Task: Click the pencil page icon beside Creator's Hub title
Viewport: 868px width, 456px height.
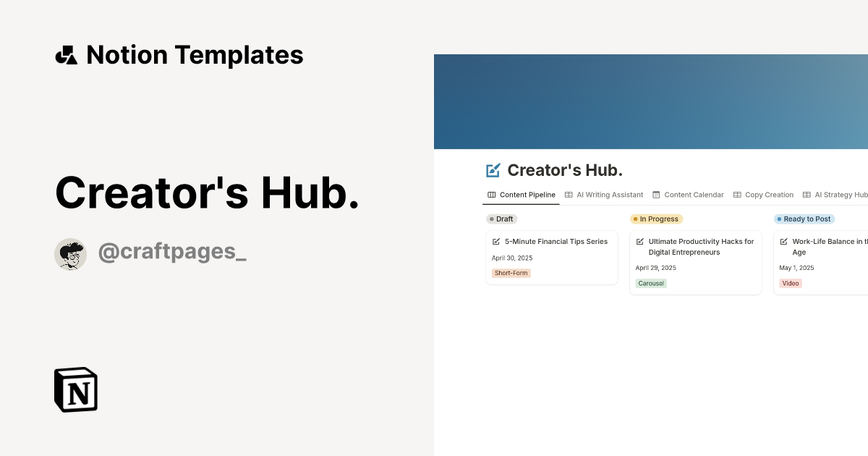Action: click(493, 169)
